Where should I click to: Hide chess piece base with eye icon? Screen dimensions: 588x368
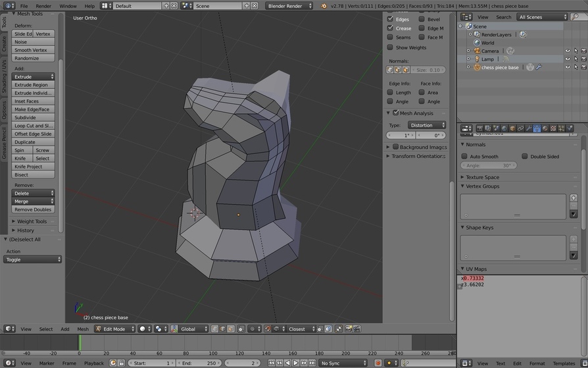[x=568, y=67]
